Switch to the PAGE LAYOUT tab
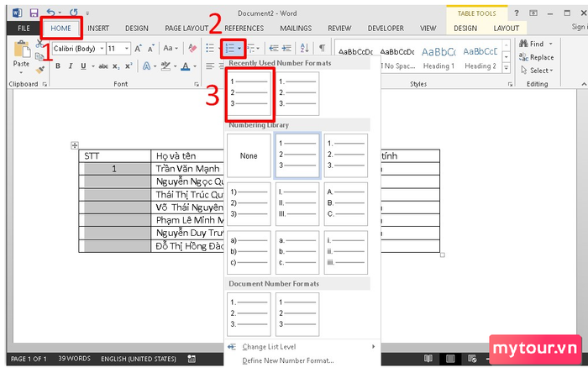Screen dimensions: 588x373 tap(186, 29)
